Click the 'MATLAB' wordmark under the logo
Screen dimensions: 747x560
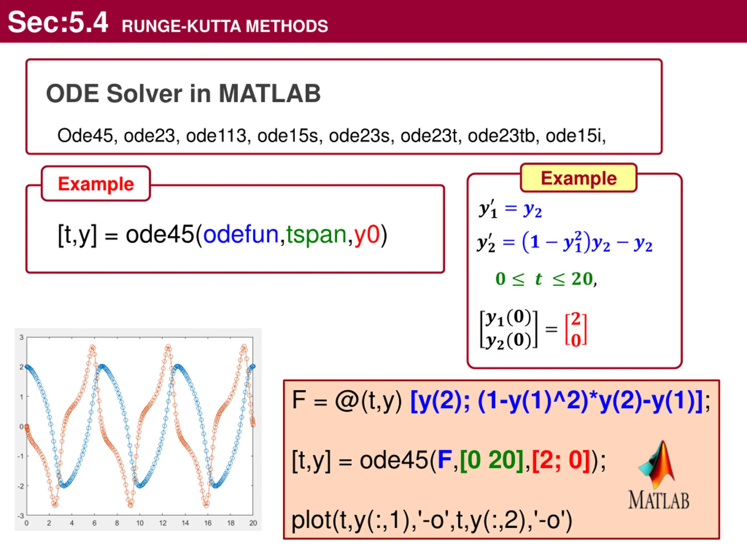tap(659, 500)
